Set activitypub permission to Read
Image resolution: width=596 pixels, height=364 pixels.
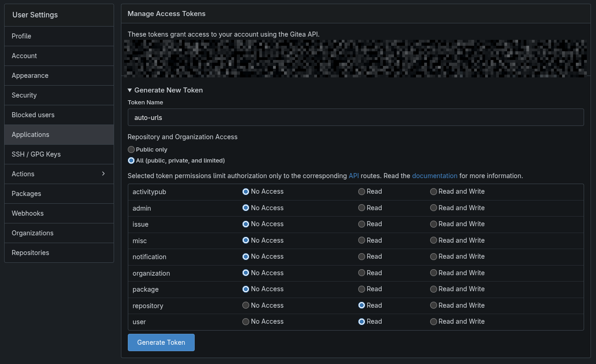click(362, 191)
